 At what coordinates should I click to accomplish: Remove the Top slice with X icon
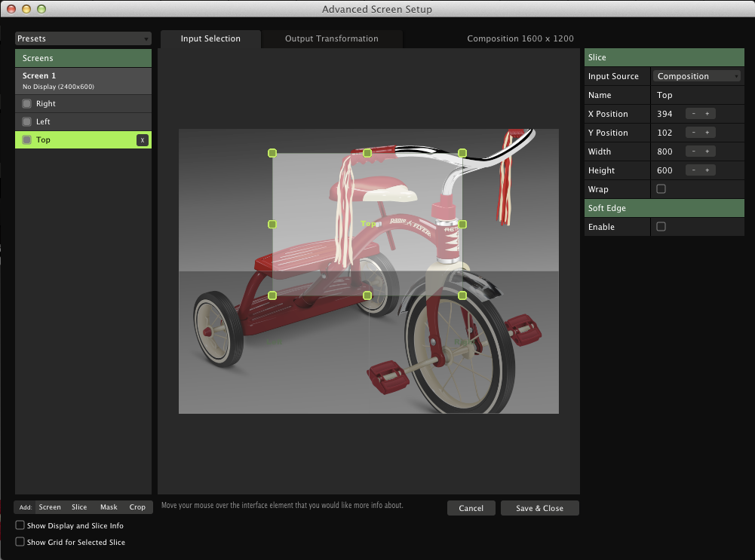(142, 140)
